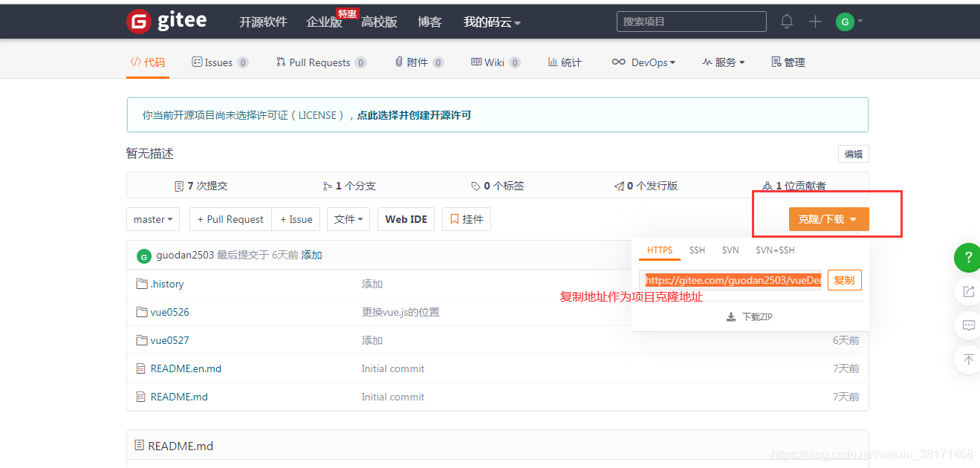
Task: Open the Web IDE button
Action: point(406,219)
